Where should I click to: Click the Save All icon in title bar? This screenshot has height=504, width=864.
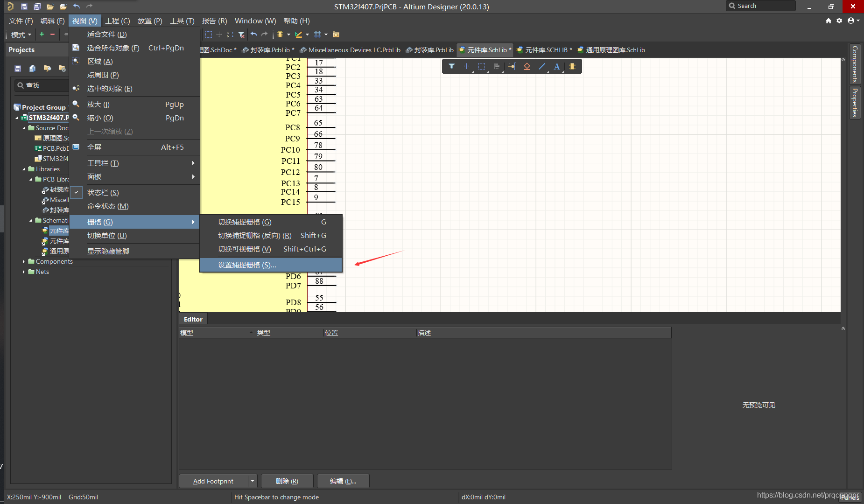[x=37, y=7]
